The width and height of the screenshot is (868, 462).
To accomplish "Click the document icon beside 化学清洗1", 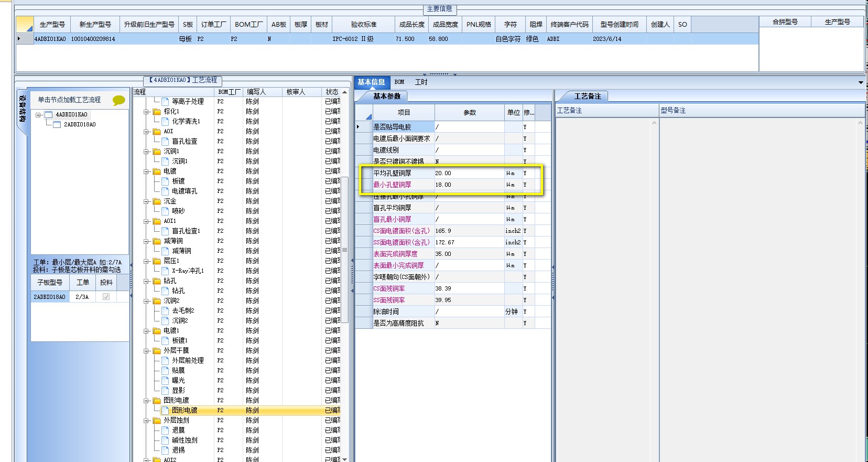I will (x=165, y=122).
